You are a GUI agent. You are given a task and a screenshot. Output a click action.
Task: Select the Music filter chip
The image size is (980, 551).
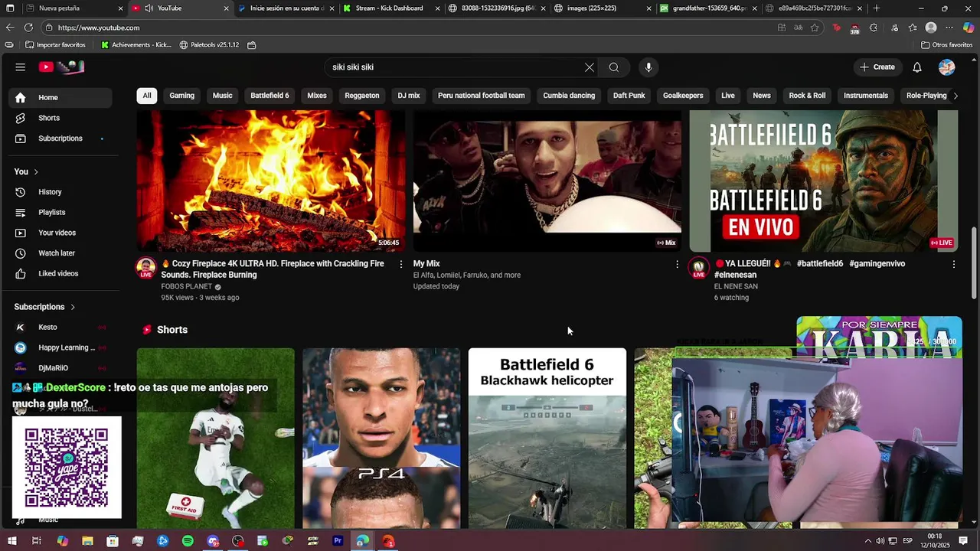(222, 96)
